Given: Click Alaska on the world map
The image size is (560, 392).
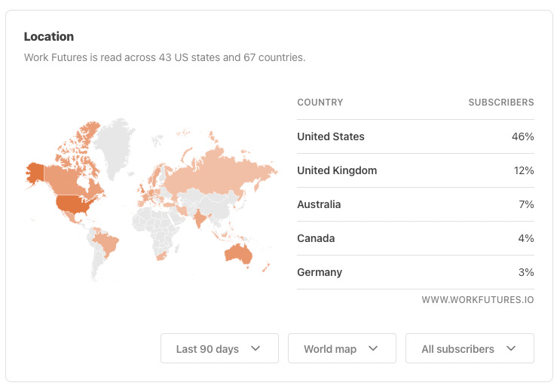Looking at the screenshot, I should pos(35,173).
